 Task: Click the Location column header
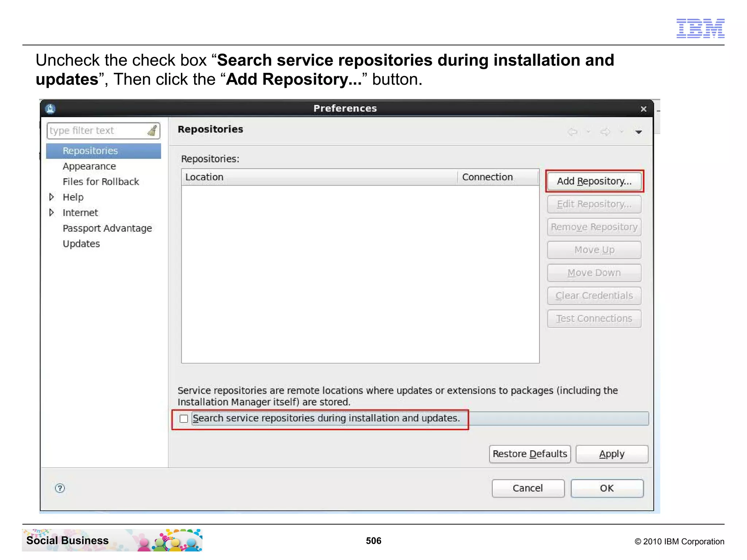coord(320,177)
